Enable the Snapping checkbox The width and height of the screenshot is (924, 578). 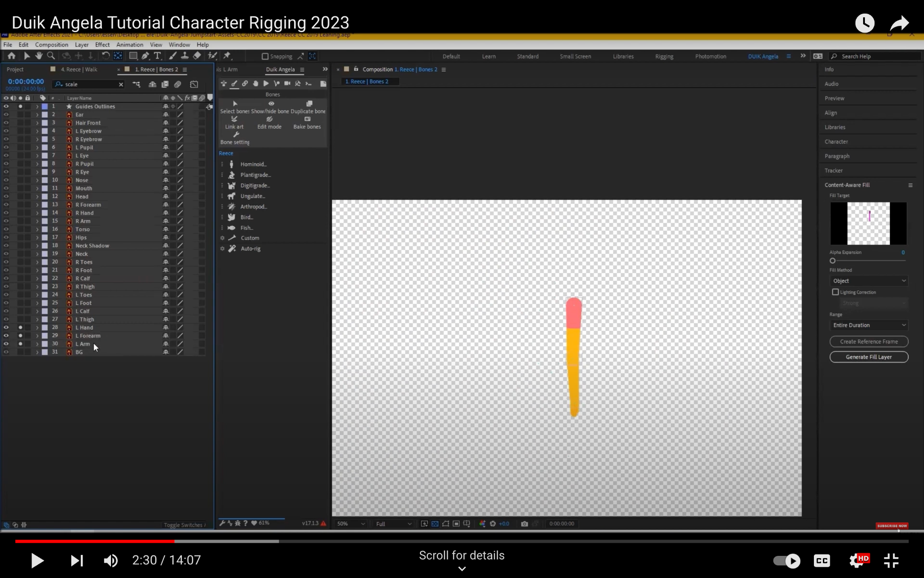265,56
